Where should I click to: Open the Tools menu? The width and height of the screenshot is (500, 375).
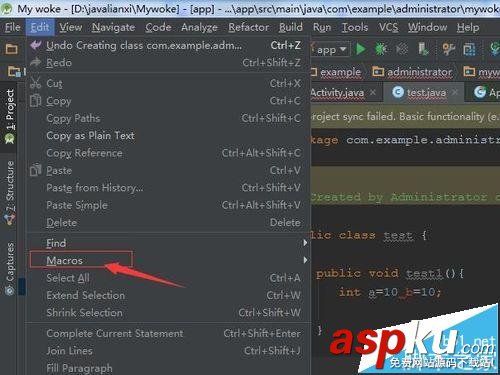(355, 27)
